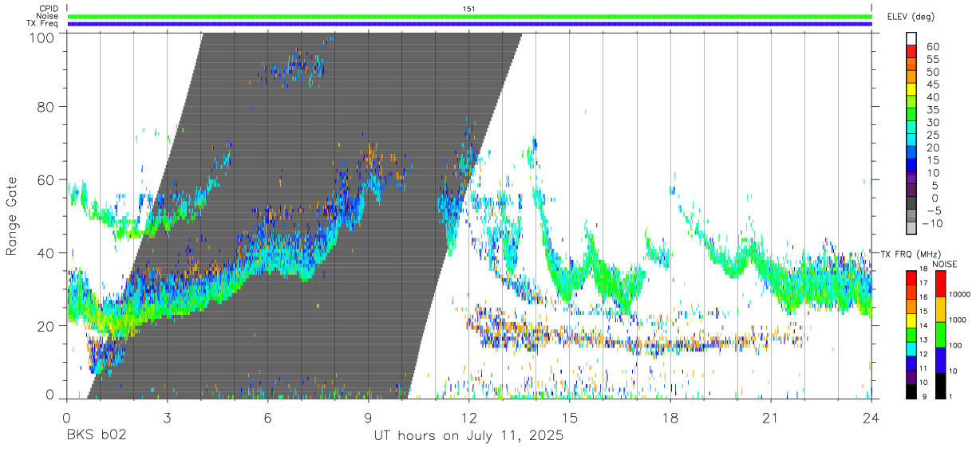
Task: Click the BKS b02 radar beam label
Action: [96, 436]
